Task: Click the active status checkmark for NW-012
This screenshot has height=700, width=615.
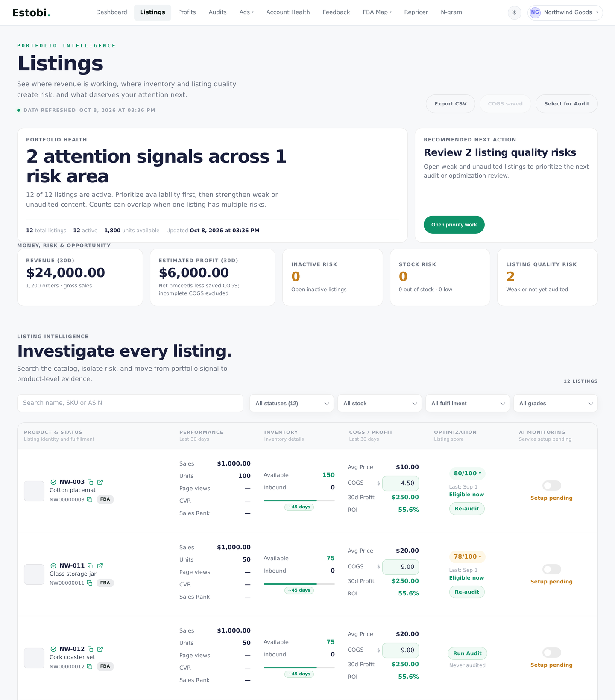Action: click(x=53, y=649)
